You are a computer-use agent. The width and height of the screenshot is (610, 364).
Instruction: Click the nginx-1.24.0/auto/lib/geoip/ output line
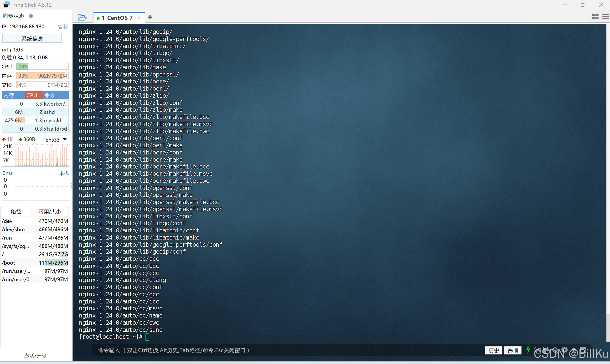pos(126,32)
